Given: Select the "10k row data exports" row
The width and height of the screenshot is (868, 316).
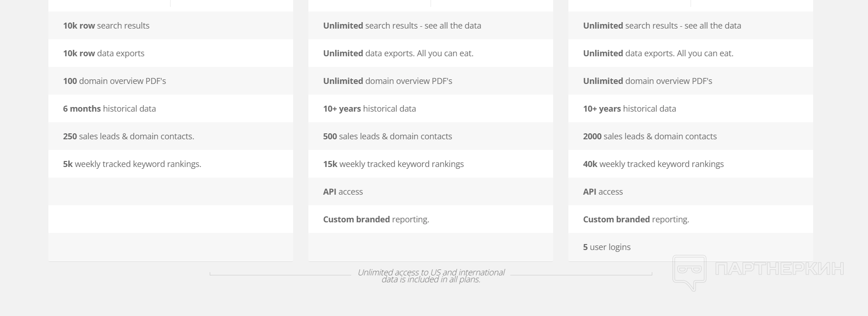Looking at the screenshot, I should coord(104,54).
